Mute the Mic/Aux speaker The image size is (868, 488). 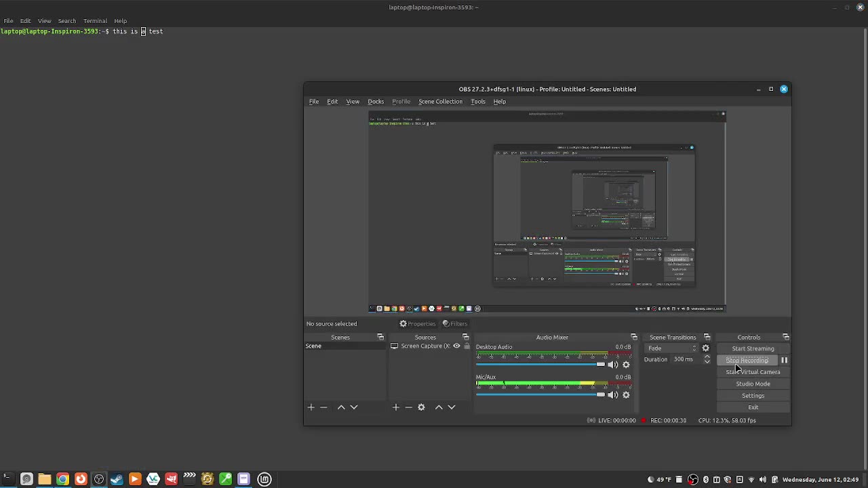(x=613, y=395)
